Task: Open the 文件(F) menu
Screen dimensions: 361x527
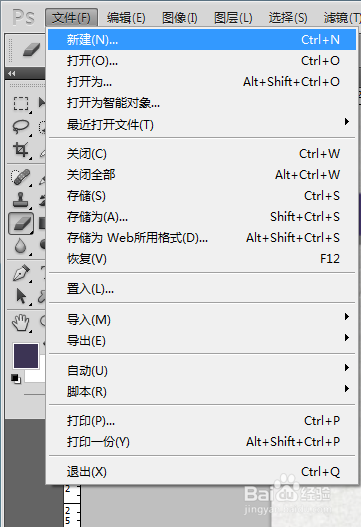Action: [x=72, y=17]
